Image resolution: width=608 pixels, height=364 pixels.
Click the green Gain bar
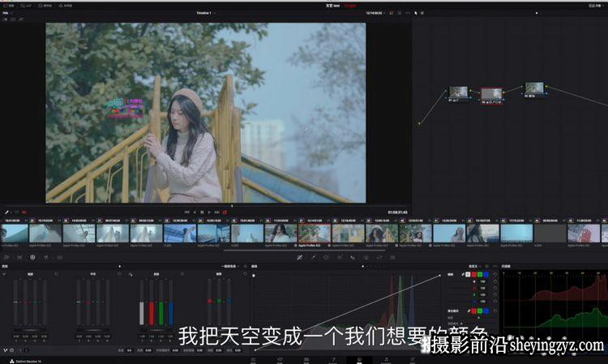pos(161,313)
